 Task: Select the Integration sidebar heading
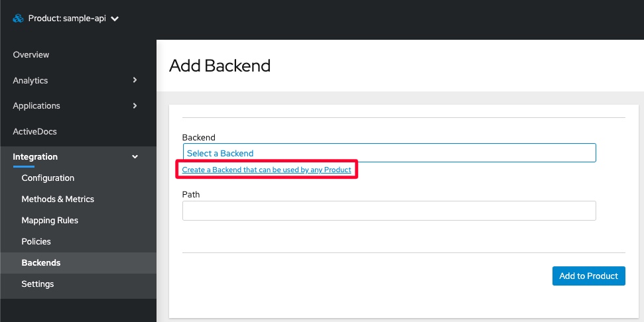(x=35, y=156)
